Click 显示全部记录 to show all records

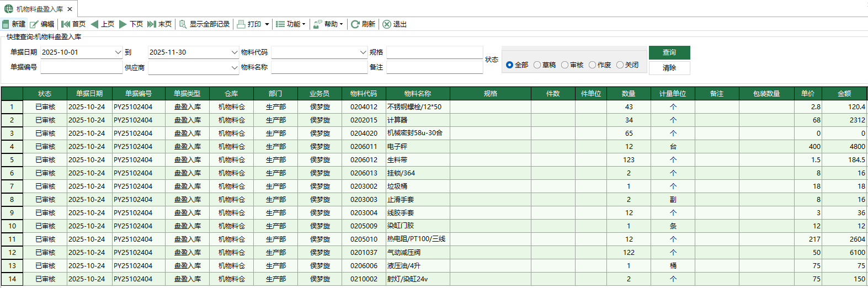pyautogui.click(x=204, y=24)
